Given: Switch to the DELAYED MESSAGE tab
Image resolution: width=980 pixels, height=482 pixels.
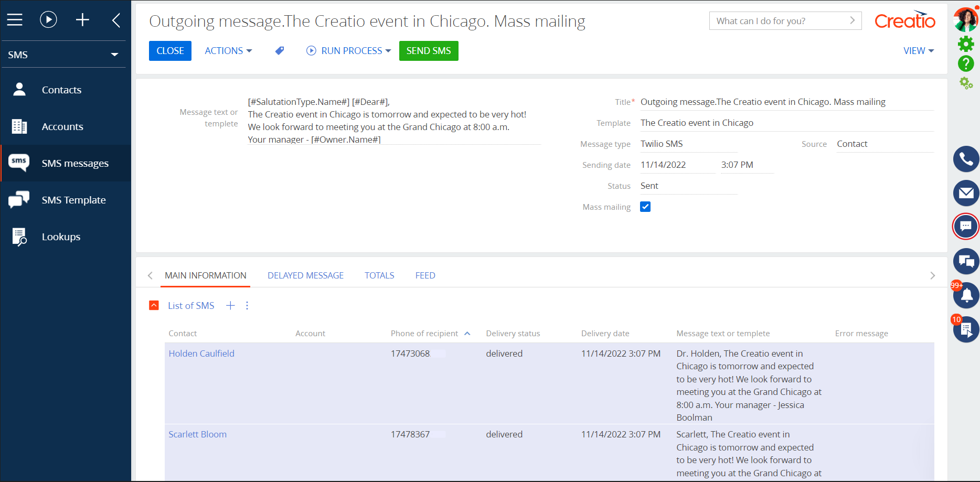Looking at the screenshot, I should 305,275.
